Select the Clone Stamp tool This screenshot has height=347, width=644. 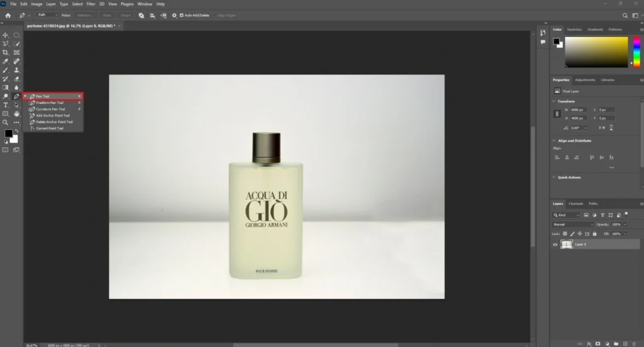[16, 71]
